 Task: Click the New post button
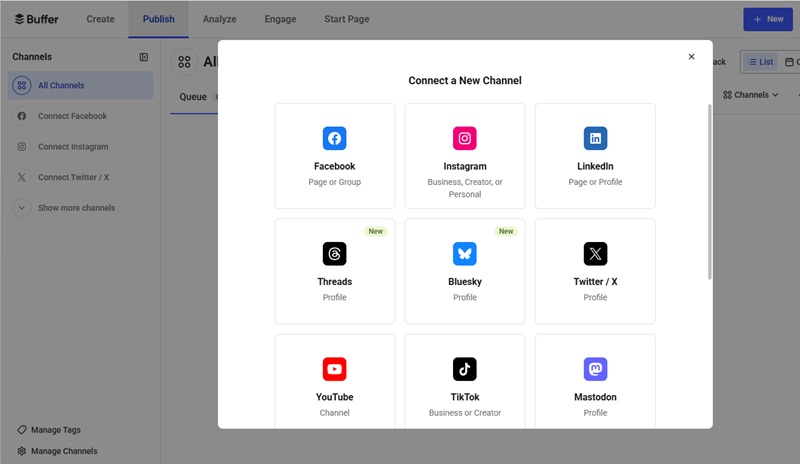coord(768,19)
